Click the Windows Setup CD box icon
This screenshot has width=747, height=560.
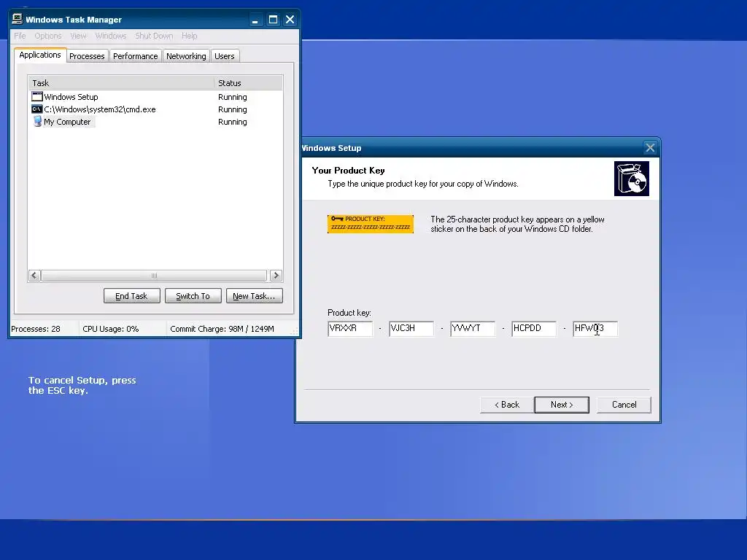[x=631, y=179]
